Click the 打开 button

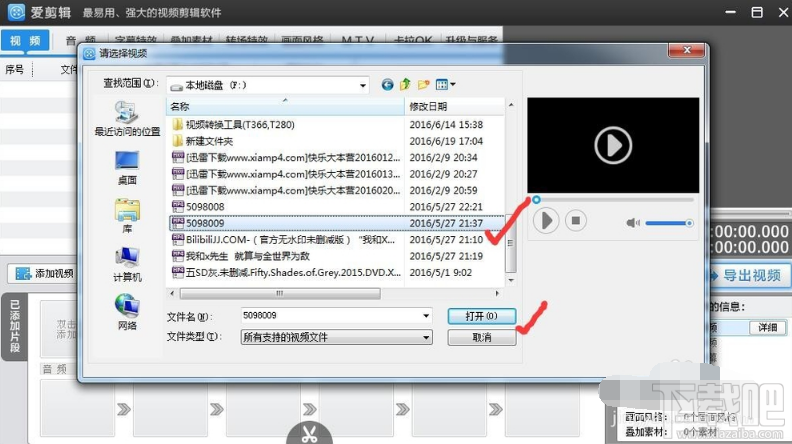tap(481, 316)
